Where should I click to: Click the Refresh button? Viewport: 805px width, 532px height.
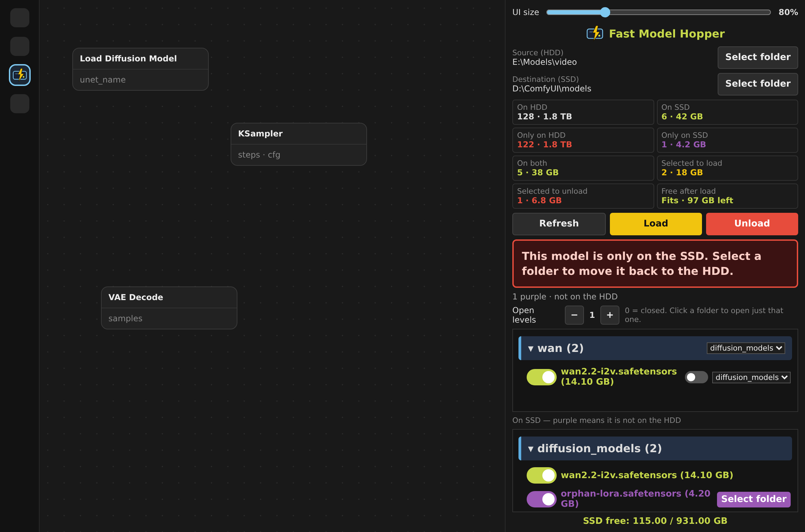[x=559, y=224]
